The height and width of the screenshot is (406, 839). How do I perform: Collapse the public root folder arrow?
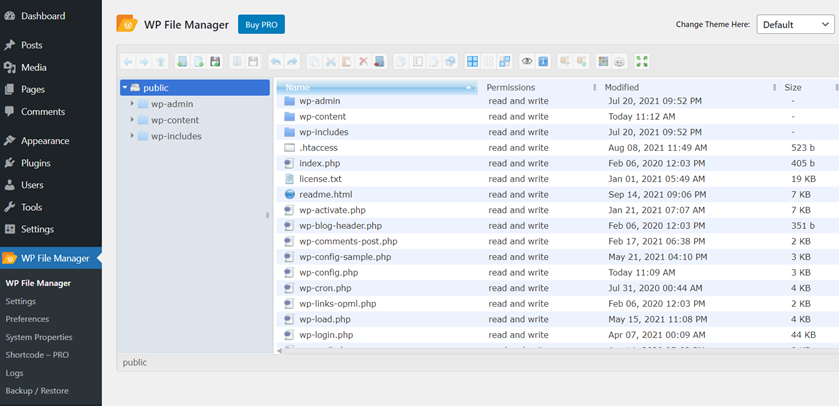[125, 88]
